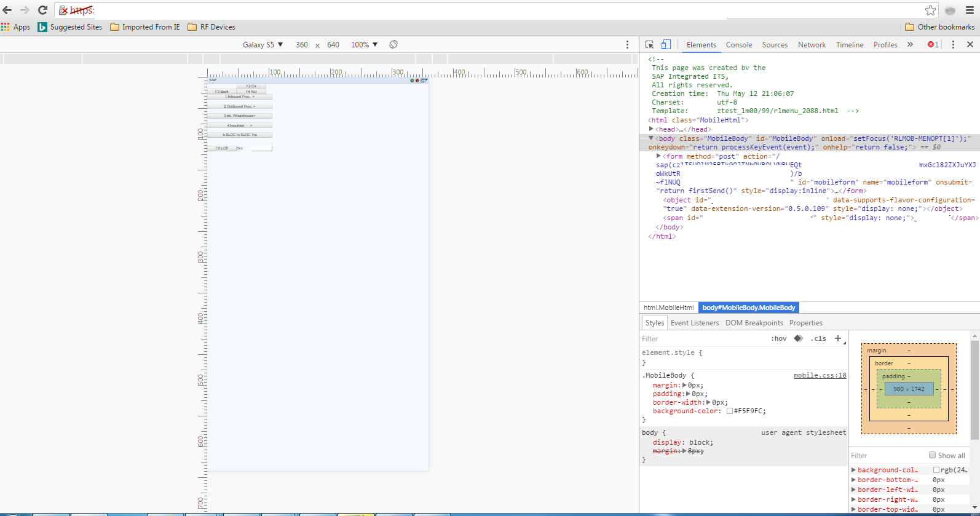Open the Event Listeners tab
The width and height of the screenshot is (980, 516).
tap(695, 323)
